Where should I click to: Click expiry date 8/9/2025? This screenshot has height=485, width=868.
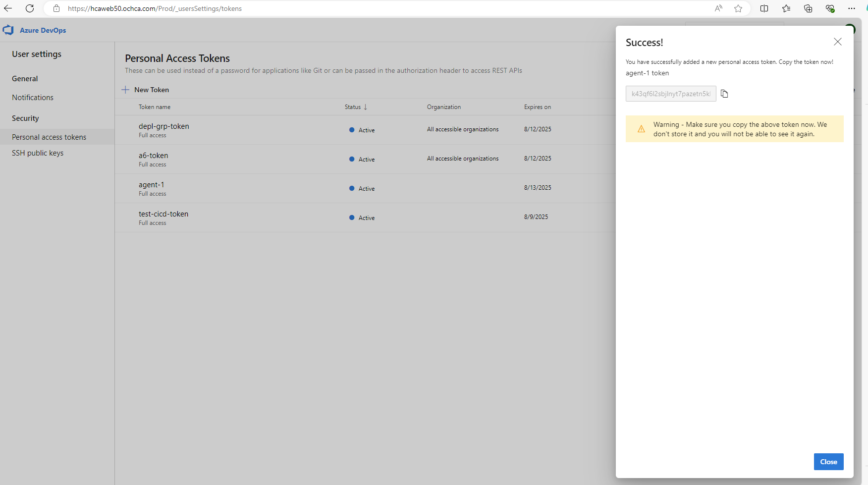click(536, 217)
